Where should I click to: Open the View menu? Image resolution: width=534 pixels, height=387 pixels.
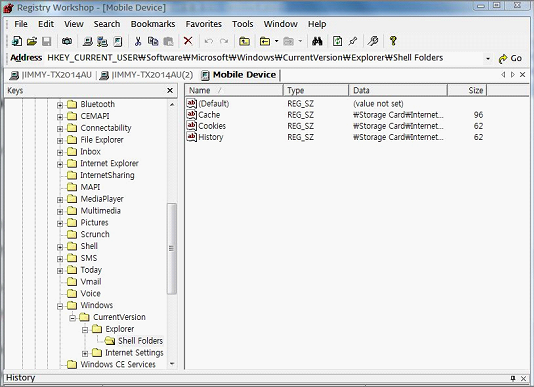[x=74, y=24]
